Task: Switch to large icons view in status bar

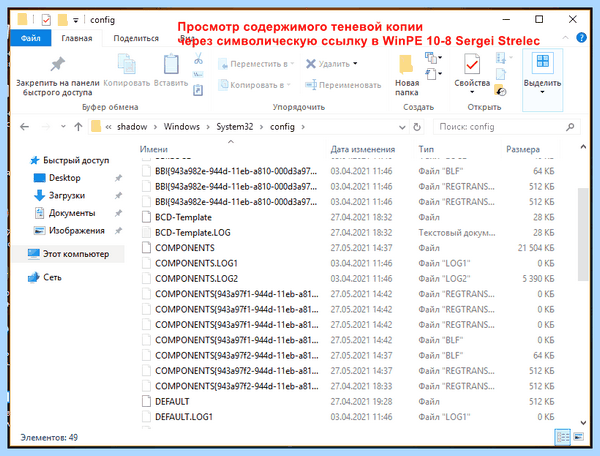Action: point(579,436)
